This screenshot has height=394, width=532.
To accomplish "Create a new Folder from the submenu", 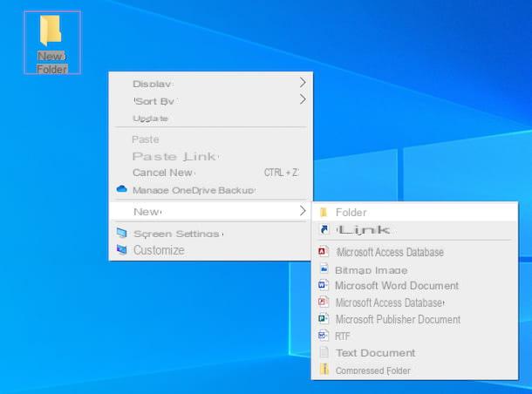I will tap(351, 212).
